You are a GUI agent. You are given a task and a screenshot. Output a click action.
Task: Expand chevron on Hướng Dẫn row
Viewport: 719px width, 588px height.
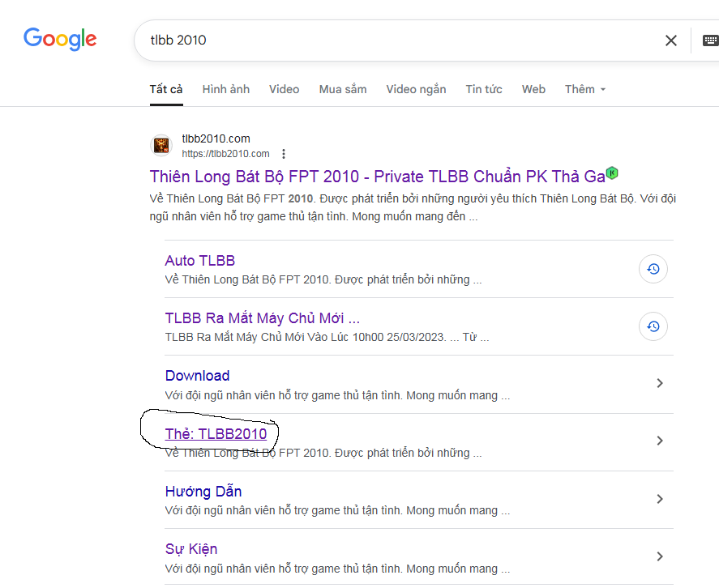(x=660, y=499)
